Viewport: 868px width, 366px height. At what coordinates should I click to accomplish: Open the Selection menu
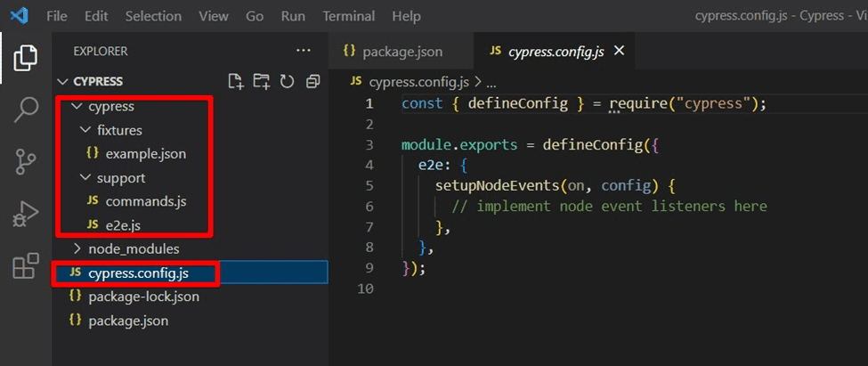pos(152,16)
